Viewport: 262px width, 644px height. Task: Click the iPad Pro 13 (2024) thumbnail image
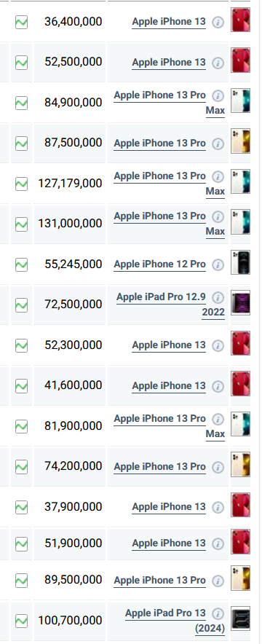[x=240, y=619]
